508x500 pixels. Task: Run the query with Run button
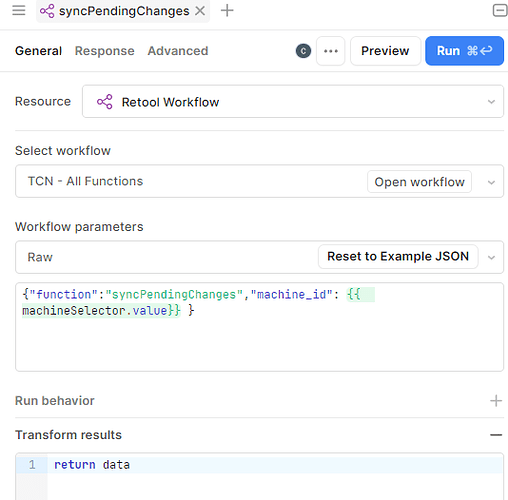[x=464, y=51]
